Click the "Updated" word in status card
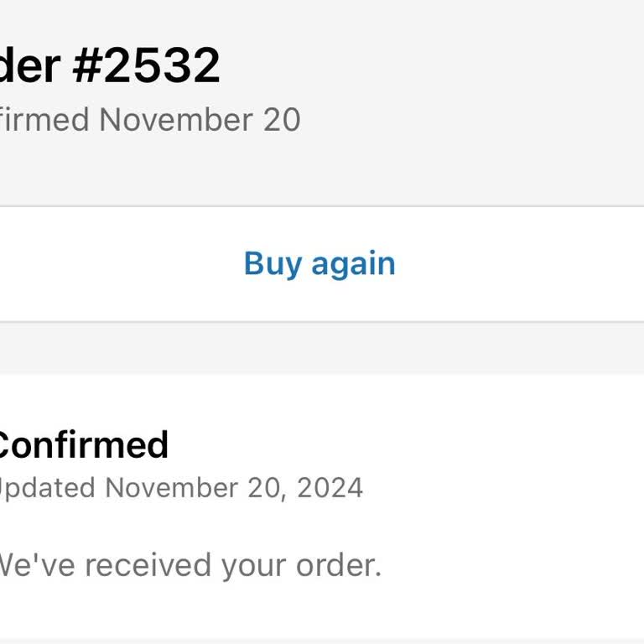This screenshot has height=644, width=644. point(48,488)
